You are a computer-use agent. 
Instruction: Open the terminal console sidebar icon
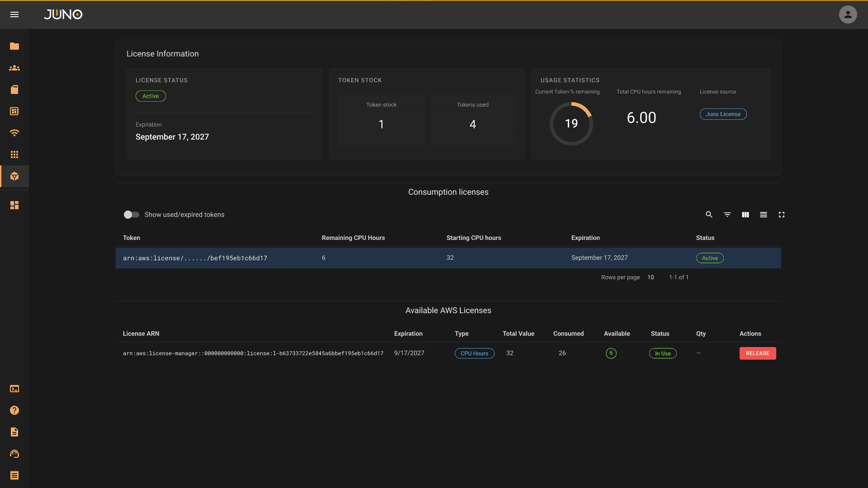click(x=14, y=389)
